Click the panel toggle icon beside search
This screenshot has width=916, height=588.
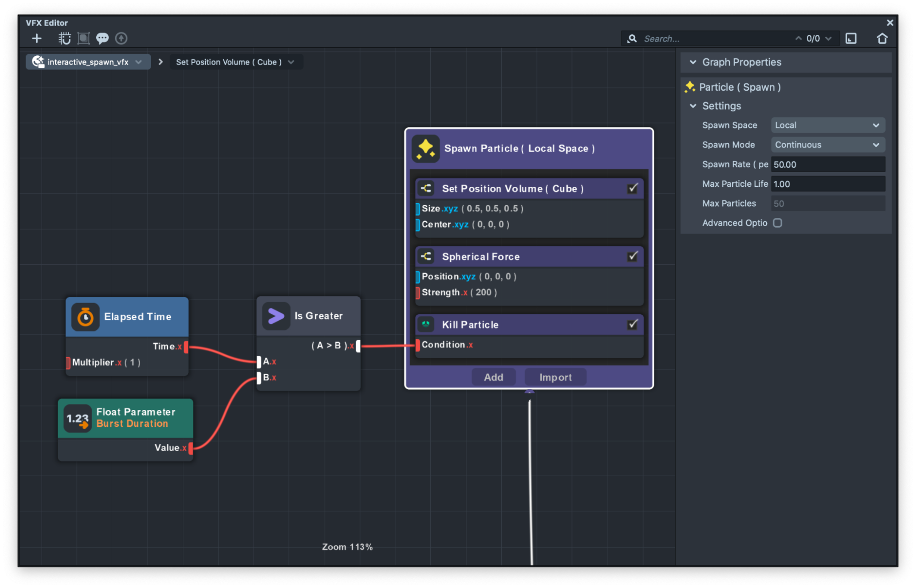(x=851, y=38)
